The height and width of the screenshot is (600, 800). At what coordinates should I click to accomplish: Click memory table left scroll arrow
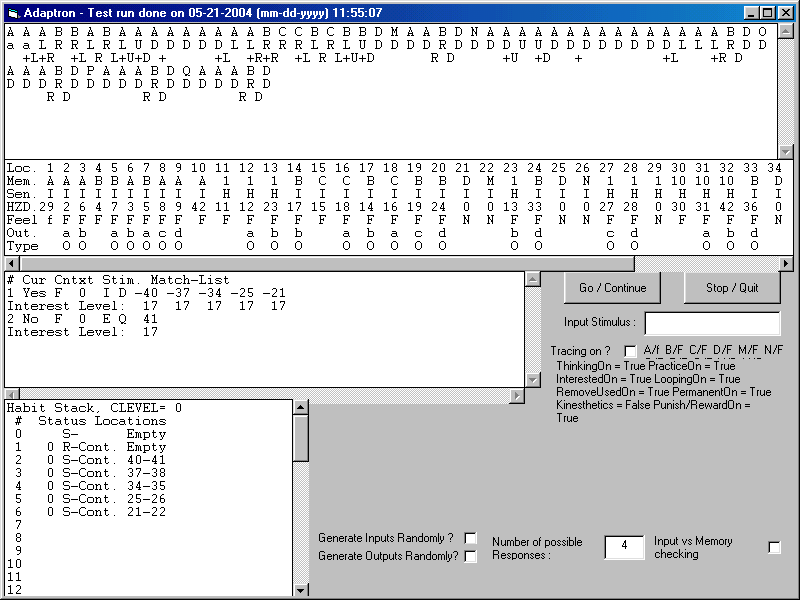(x=12, y=264)
